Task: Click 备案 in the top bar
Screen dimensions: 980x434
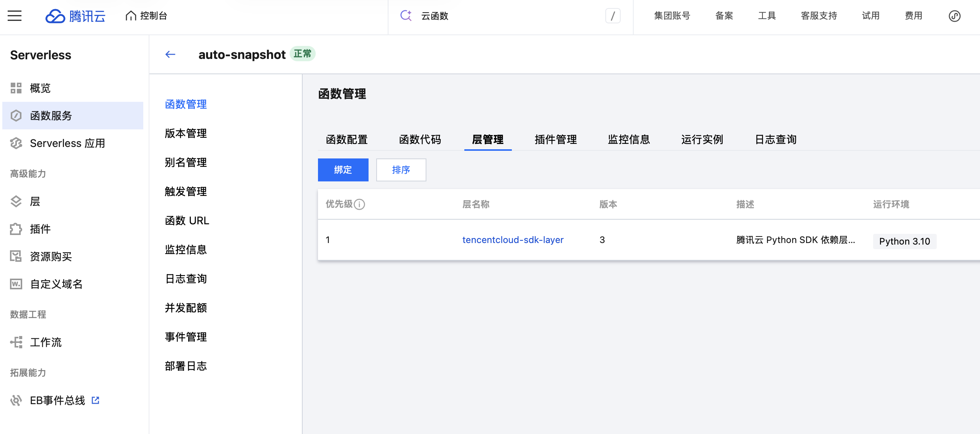Action: point(724,16)
